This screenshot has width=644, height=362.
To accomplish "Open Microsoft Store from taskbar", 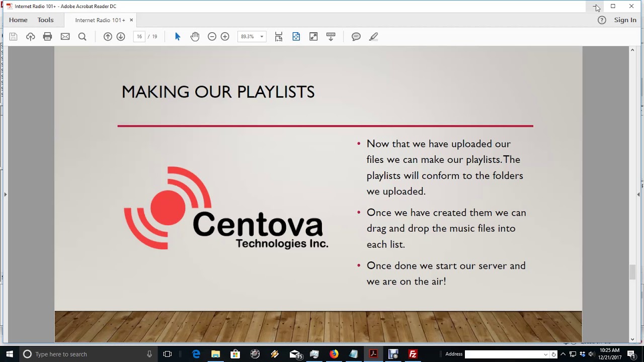I will (x=235, y=354).
